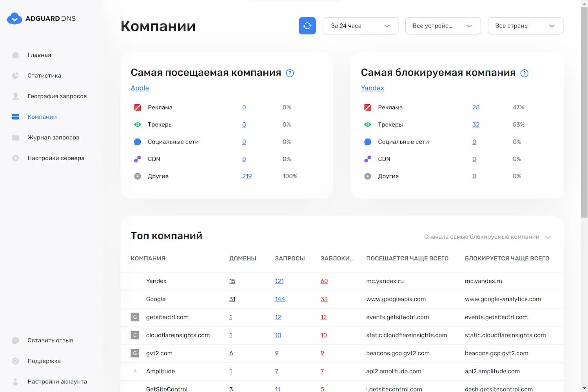Open the 60 blocked link for Yandex row
Screen dimensions: 588x392
(x=324, y=281)
